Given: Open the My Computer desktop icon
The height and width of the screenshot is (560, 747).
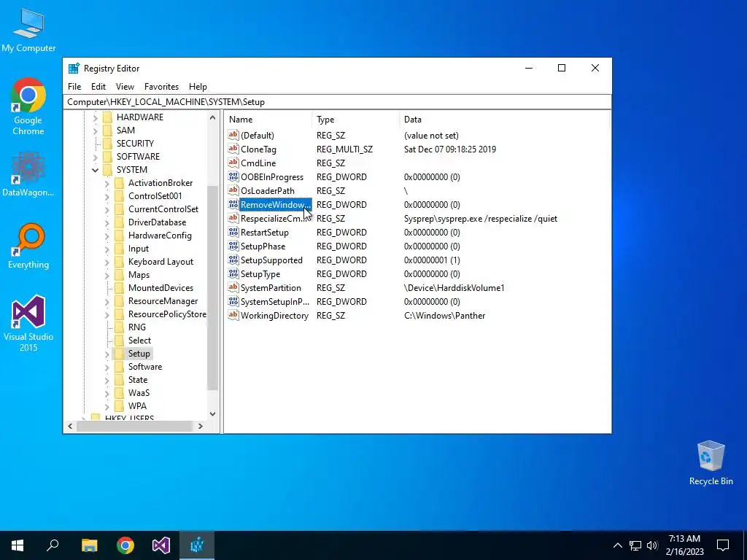Looking at the screenshot, I should click(x=28, y=29).
